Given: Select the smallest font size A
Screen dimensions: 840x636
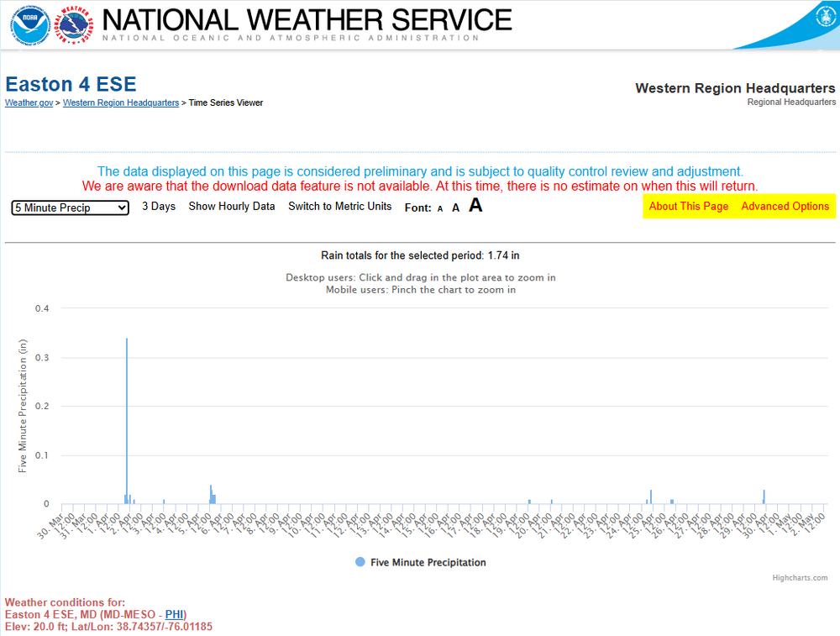Looking at the screenshot, I should [440, 208].
